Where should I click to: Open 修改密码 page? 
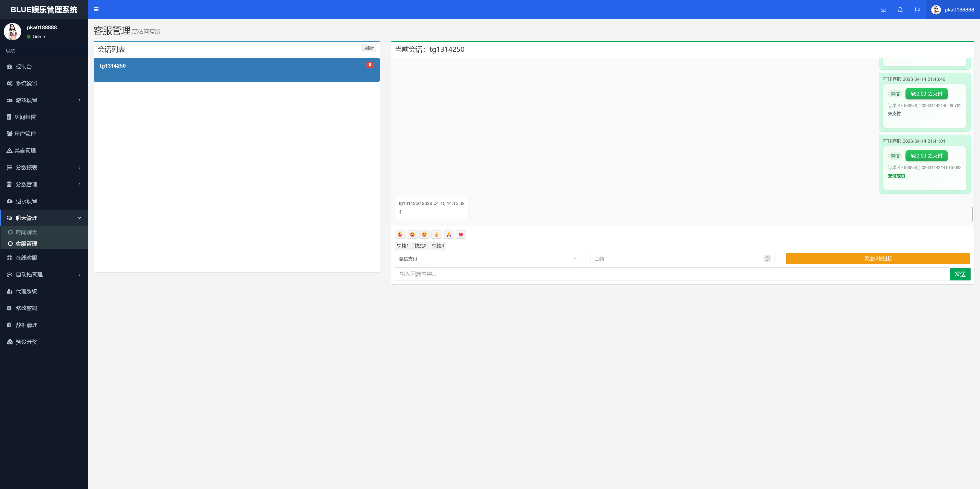(x=44, y=308)
